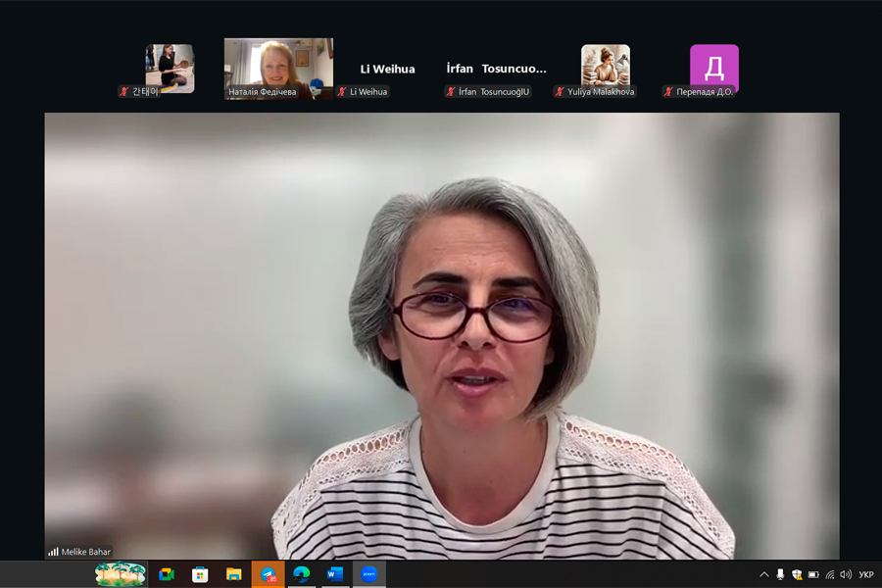Select the Перепадя Д.О. avatar tile

point(714,69)
